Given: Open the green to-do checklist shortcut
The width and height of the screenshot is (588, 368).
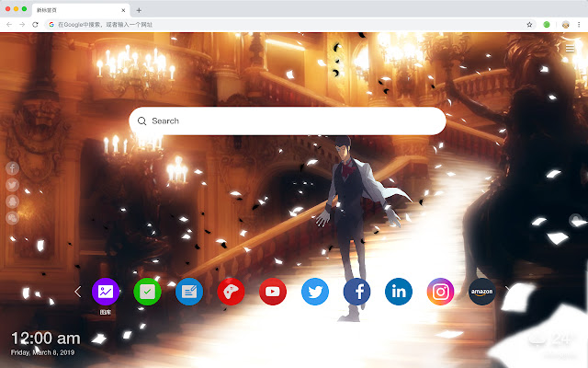Looking at the screenshot, I should 147,292.
